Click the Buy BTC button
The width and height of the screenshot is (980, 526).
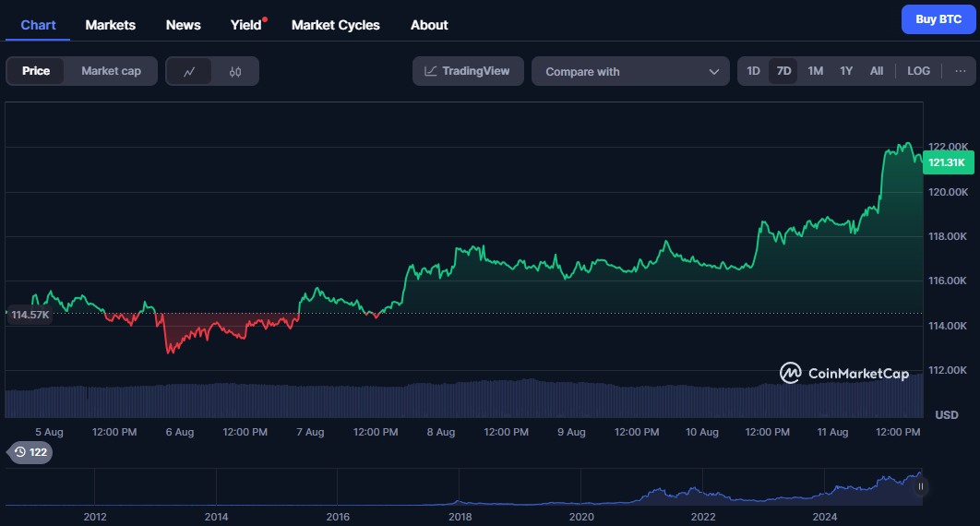(938, 19)
